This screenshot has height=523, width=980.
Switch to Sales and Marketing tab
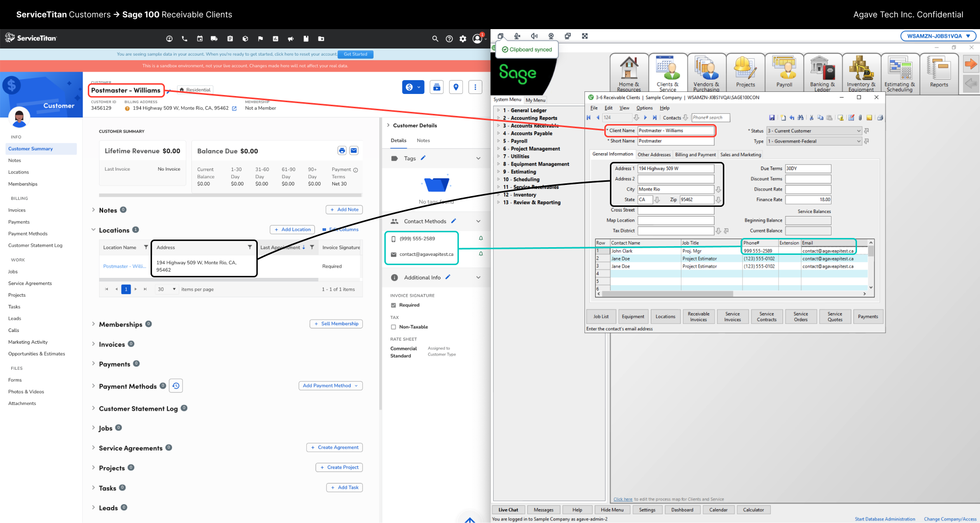point(741,154)
